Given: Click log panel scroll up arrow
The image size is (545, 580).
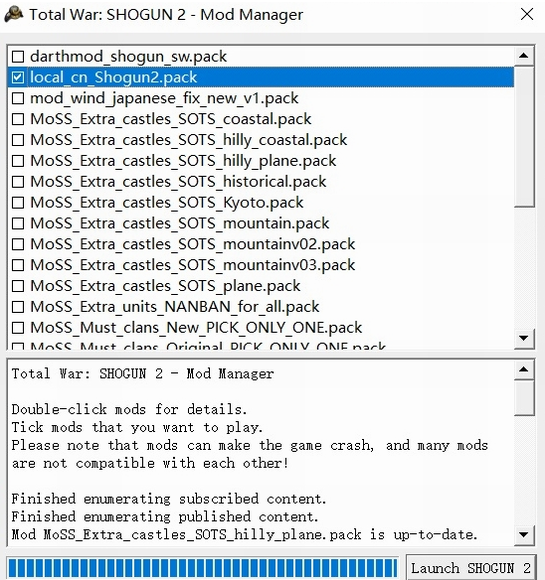Looking at the screenshot, I should tap(524, 370).
